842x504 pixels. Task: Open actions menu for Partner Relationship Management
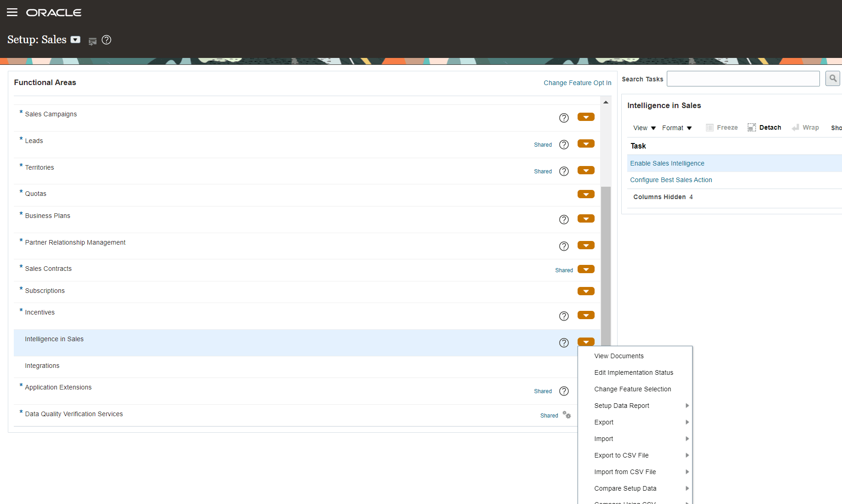coord(586,246)
